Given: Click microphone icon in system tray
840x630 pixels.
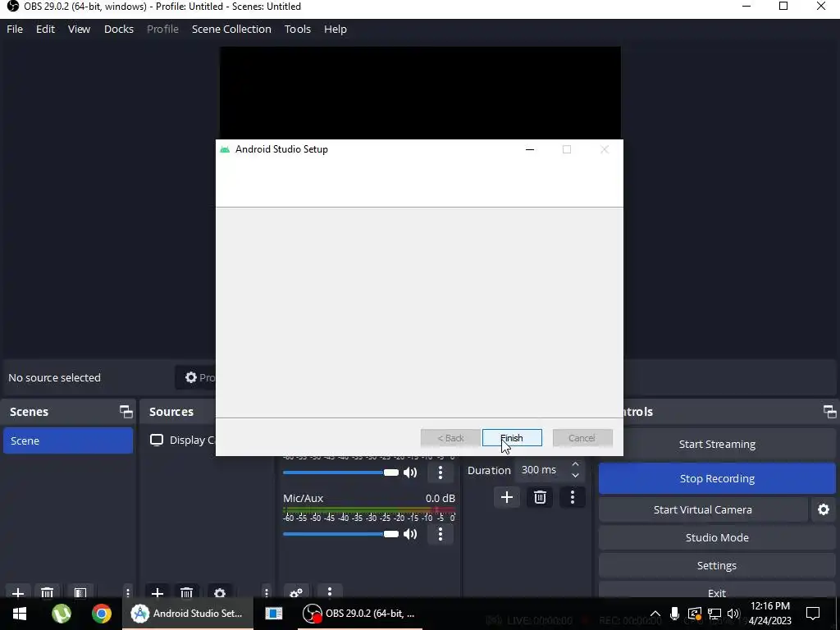Looking at the screenshot, I should (674, 614).
